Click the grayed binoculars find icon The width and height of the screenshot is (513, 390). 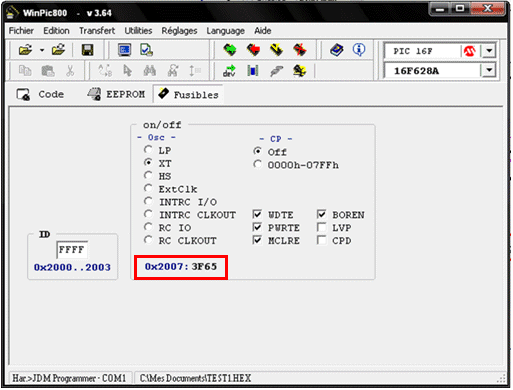150,71
